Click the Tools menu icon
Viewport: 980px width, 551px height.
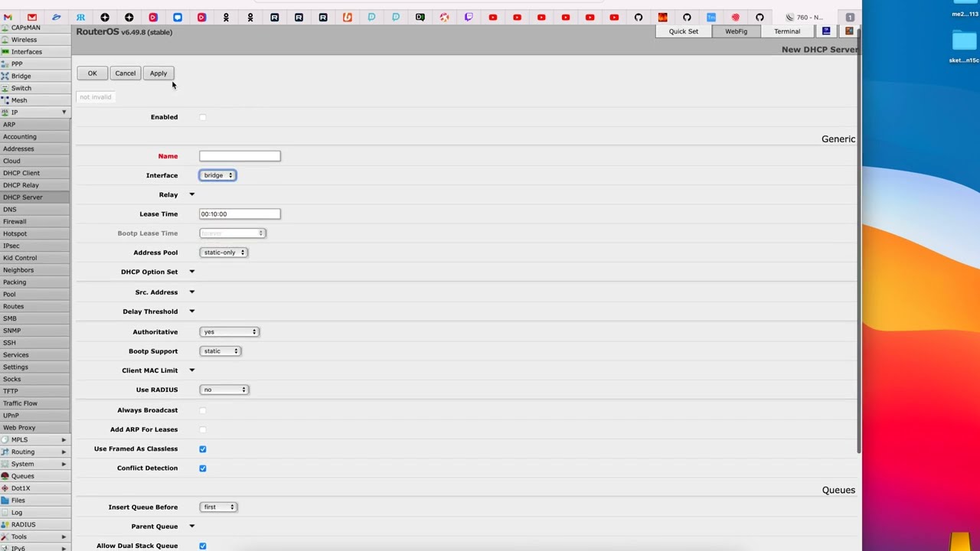(x=5, y=537)
